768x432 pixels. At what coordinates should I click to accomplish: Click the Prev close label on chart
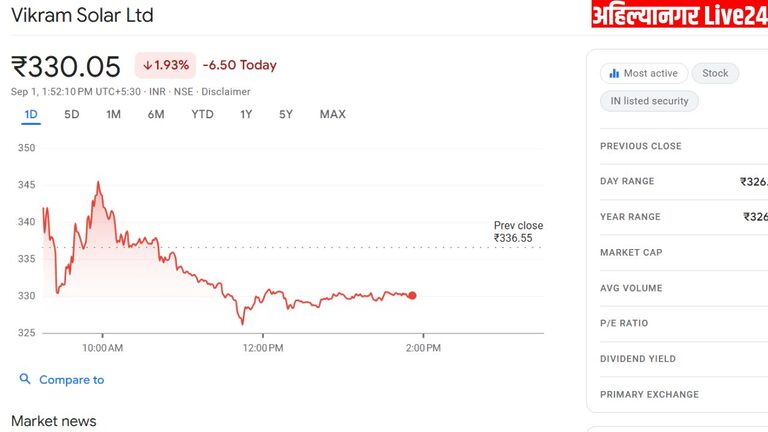click(x=518, y=226)
